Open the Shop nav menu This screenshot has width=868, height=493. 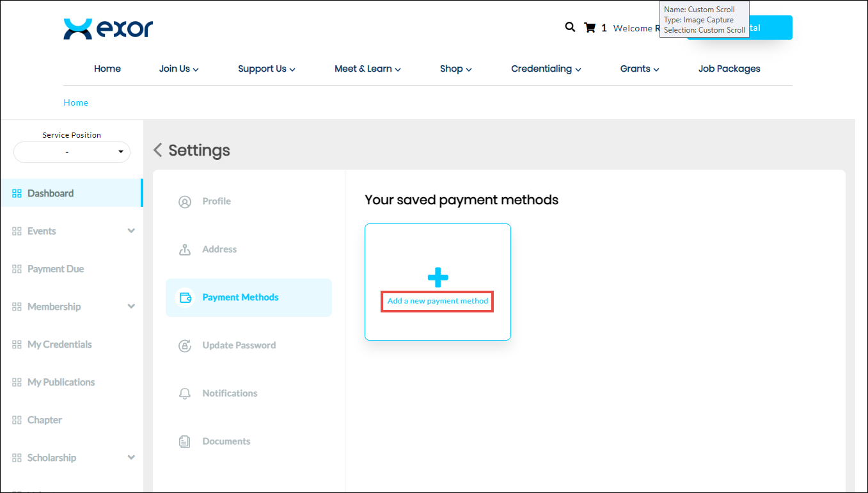pos(455,69)
